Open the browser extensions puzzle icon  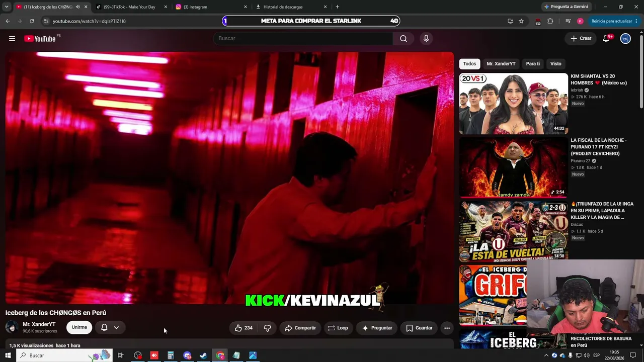[x=550, y=21]
